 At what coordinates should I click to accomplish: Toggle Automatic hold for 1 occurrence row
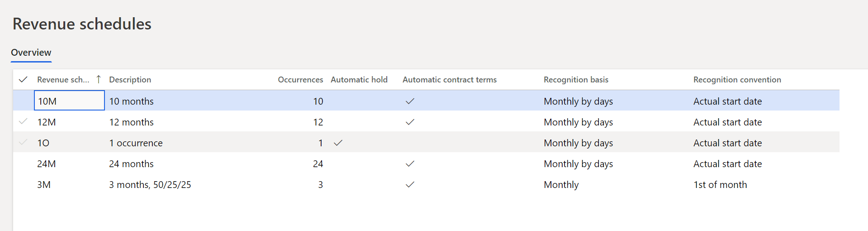point(338,143)
